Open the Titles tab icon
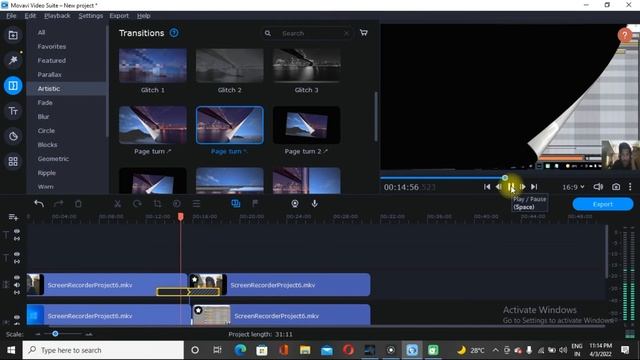This screenshot has width=640, height=360. click(x=13, y=111)
